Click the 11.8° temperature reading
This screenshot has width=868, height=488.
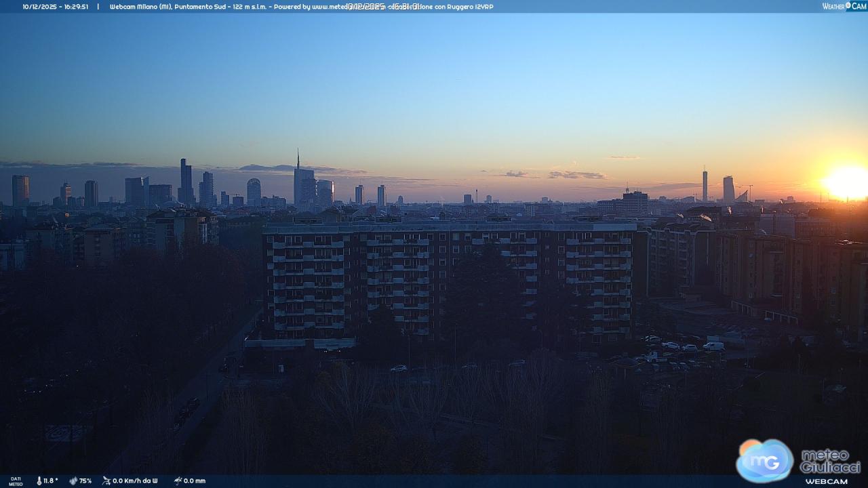pos(51,481)
